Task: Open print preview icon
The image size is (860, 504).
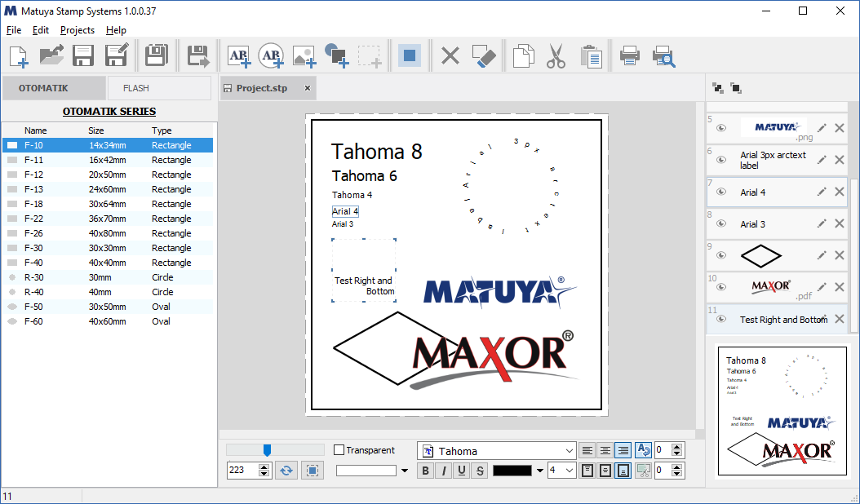Action: click(663, 56)
